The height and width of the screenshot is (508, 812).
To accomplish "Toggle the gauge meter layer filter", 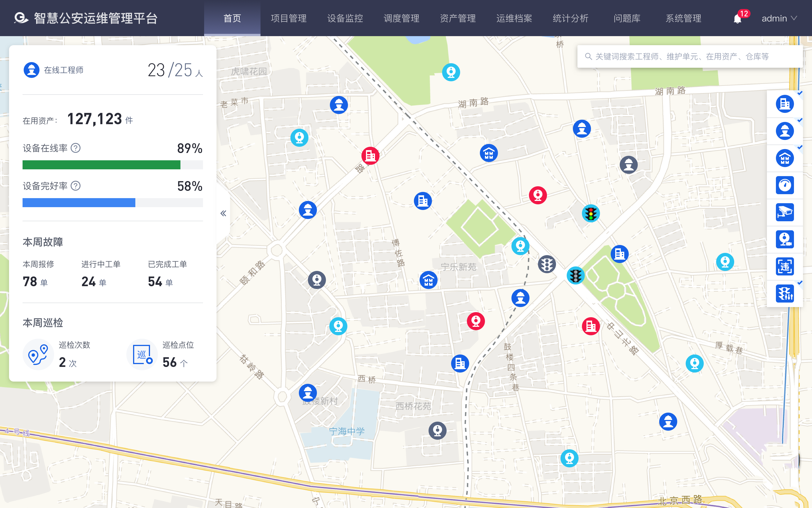I will (x=785, y=185).
